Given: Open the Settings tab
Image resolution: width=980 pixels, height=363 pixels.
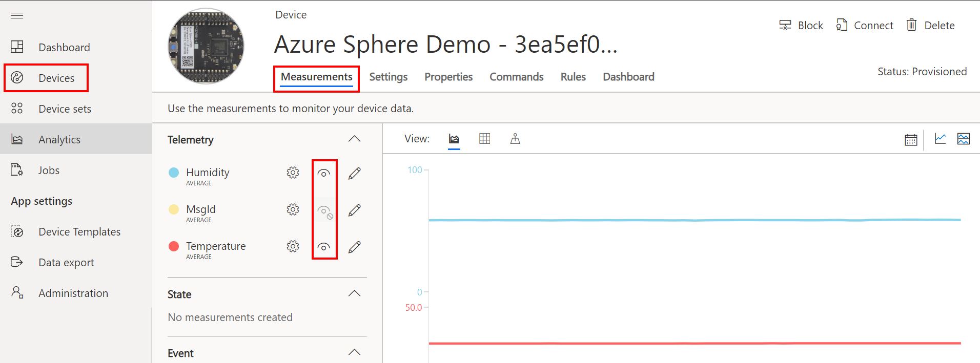Looking at the screenshot, I should click(x=389, y=77).
